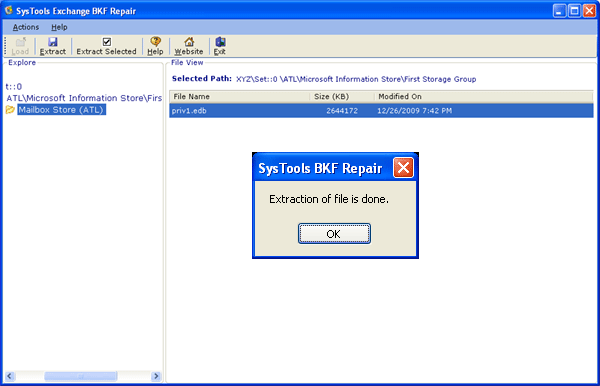Click the Explore panel left scroll arrow
The width and height of the screenshot is (600, 386).
click(10, 376)
